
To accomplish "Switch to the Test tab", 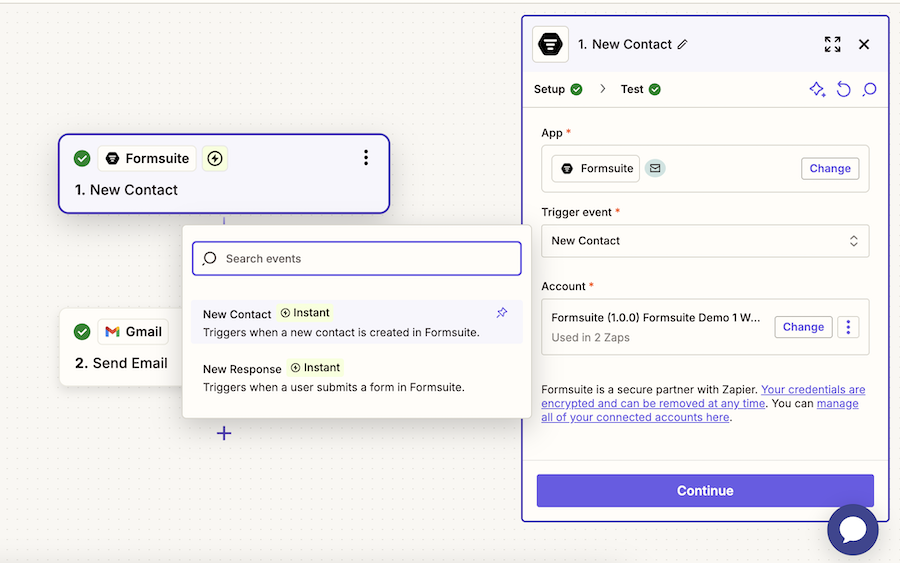I will (x=632, y=89).
